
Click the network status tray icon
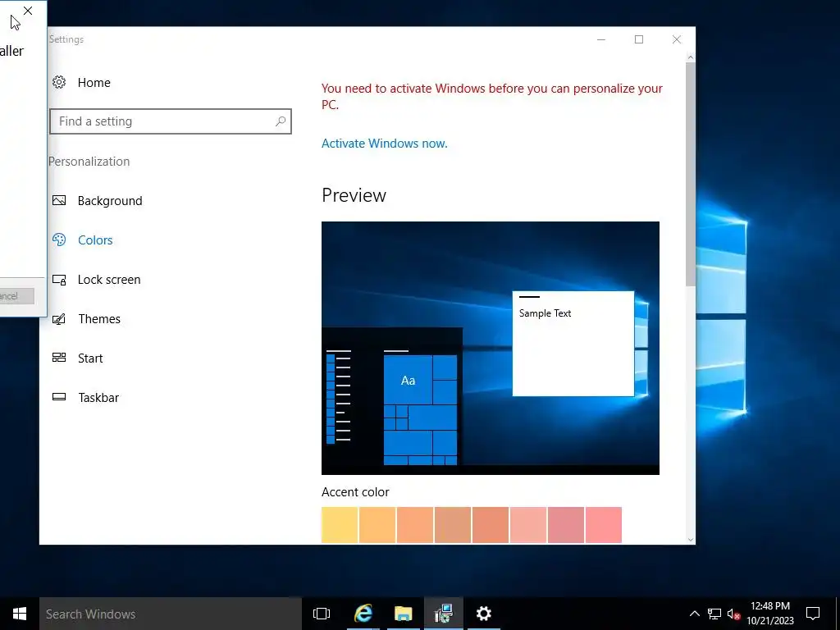pos(714,614)
